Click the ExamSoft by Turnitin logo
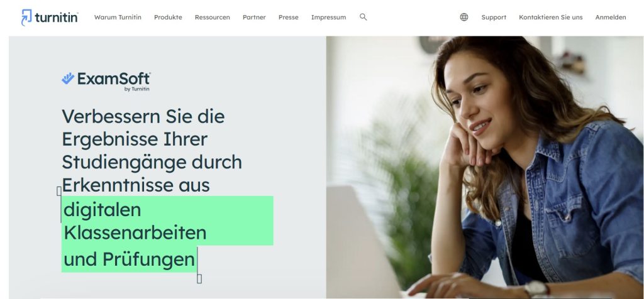The image size is (644, 299). 106,82
